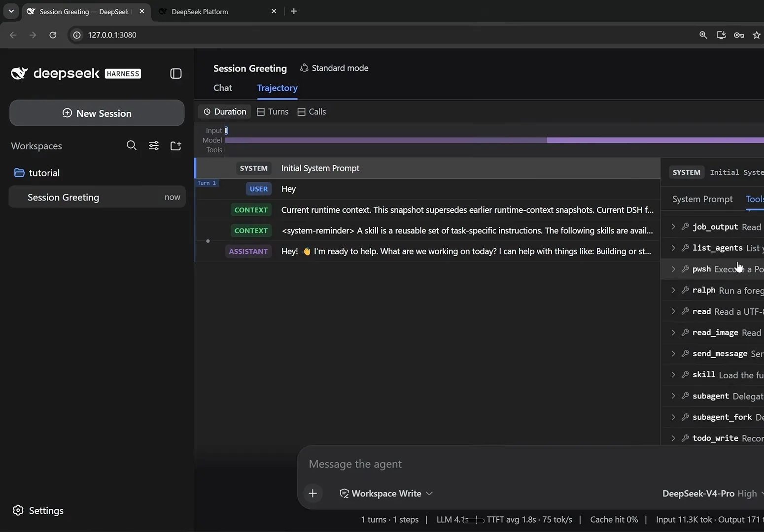Start a New Session
The height and width of the screenshot is (532, 764).
coord(97,113)
